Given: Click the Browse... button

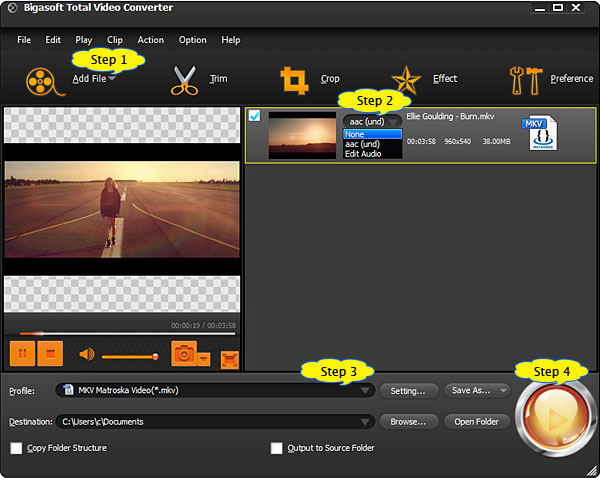Looking at the screenshot, I should point(408,422).
